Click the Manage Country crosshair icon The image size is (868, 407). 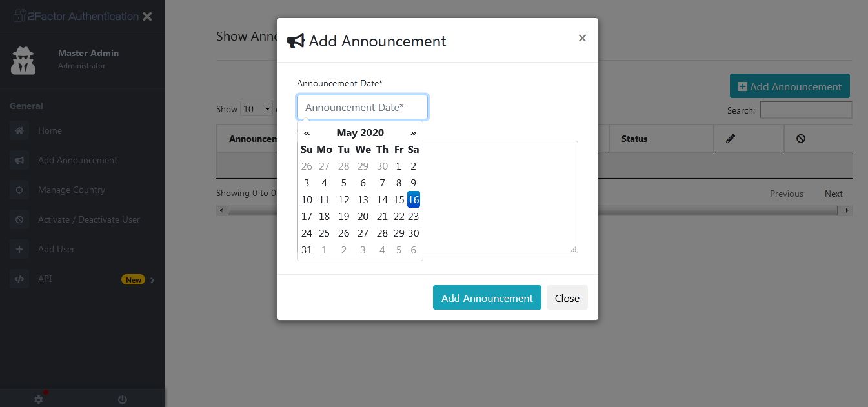(x=19, y=190)
